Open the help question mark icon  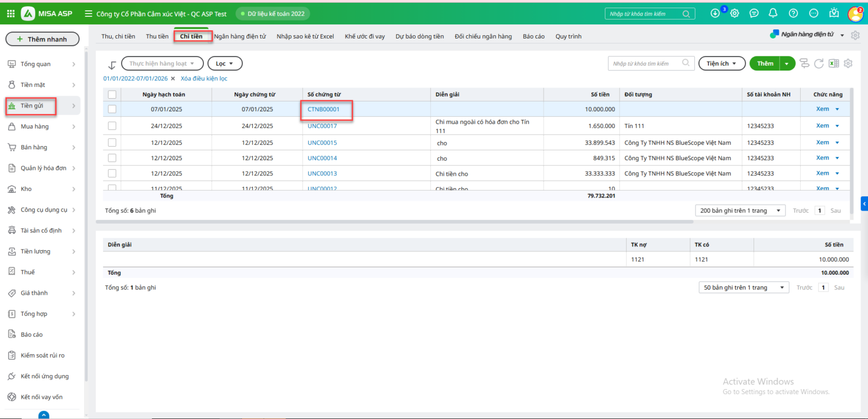(x=793, y=13)
